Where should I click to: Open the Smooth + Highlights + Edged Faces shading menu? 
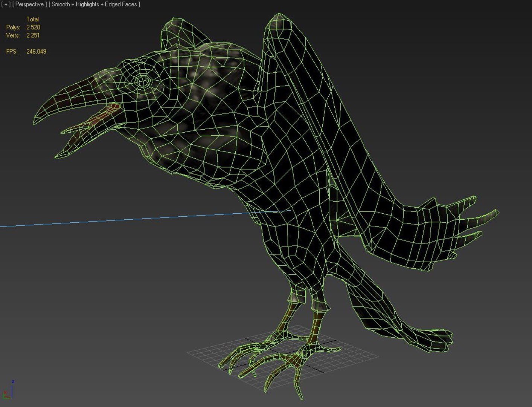94,5
